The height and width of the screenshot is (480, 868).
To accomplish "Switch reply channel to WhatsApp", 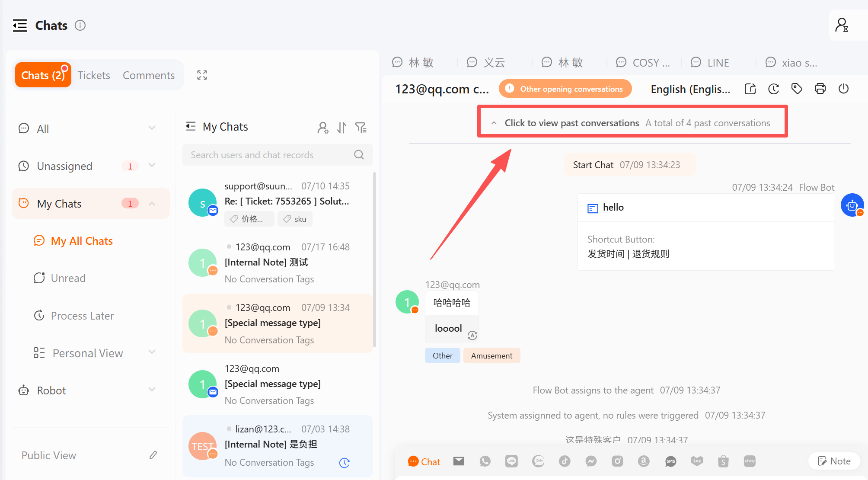I will (485, 461).
